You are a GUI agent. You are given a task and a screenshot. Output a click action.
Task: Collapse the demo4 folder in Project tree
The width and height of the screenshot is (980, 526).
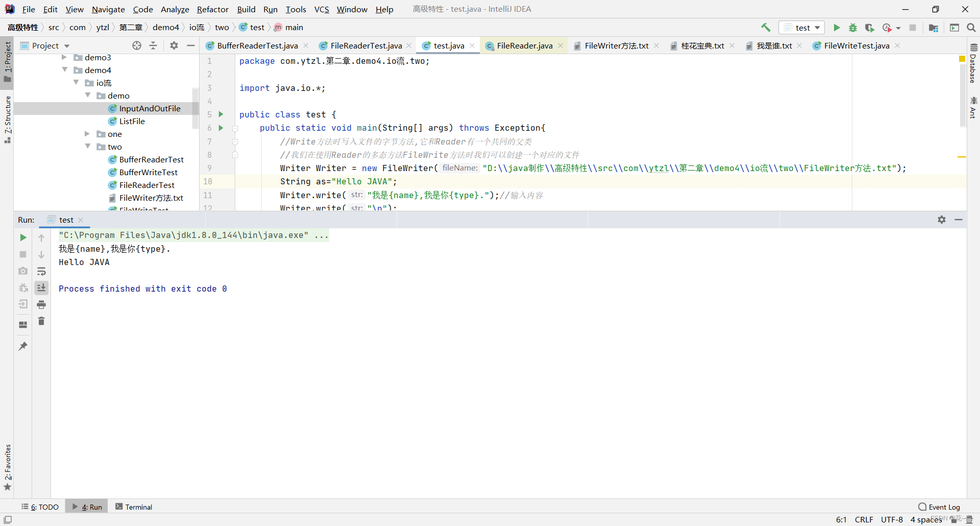tap(65, 70)
